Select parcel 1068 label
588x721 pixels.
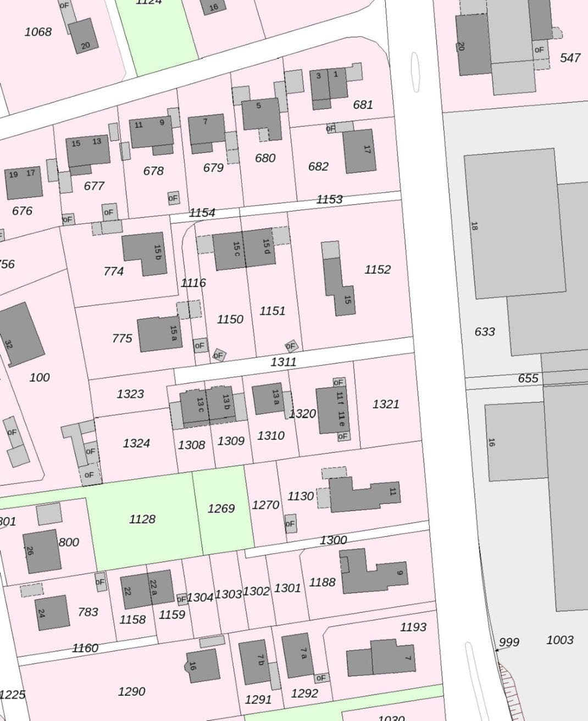38,32
